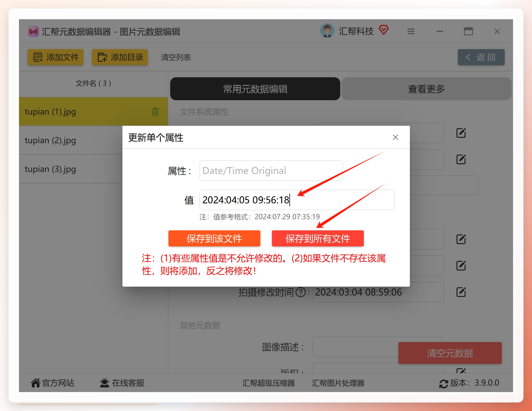532x411 pixels.
Task: Switch to the 查看更多 tab
Action: 427,89
